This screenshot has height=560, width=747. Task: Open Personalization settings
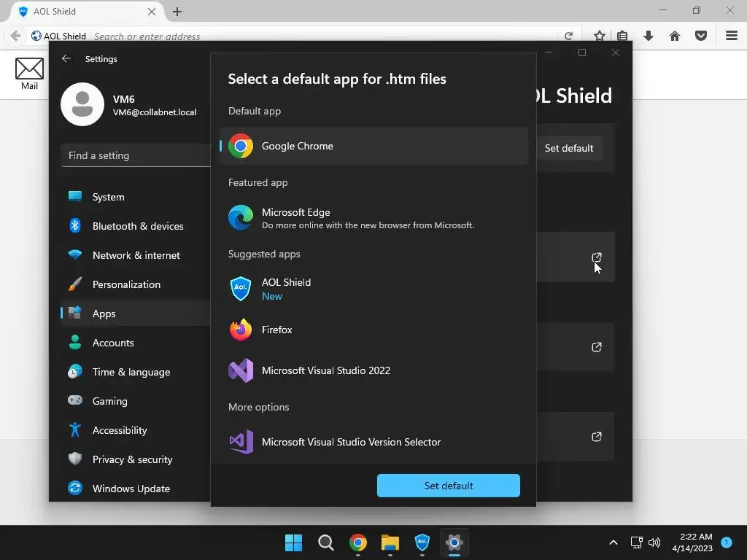click(136, 284)
